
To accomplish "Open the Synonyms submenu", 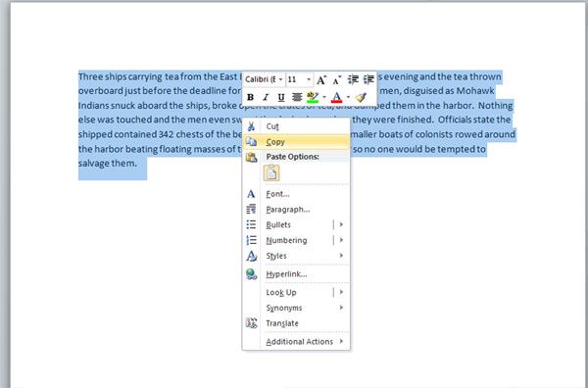I will pos(296,308).
